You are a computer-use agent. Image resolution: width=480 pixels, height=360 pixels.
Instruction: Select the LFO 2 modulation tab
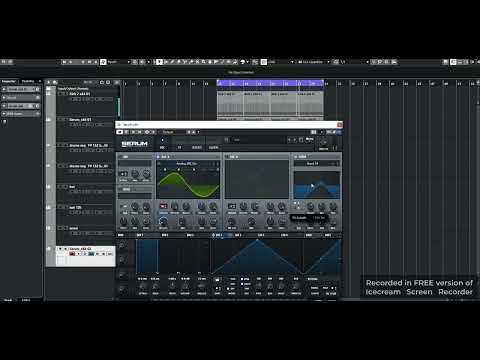(x=238, y=235)
